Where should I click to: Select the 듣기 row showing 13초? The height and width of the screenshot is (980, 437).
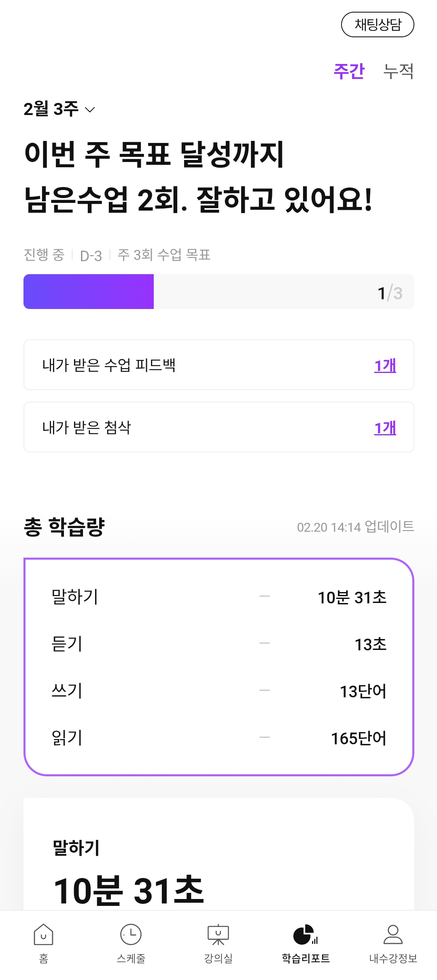click(218, 644)
